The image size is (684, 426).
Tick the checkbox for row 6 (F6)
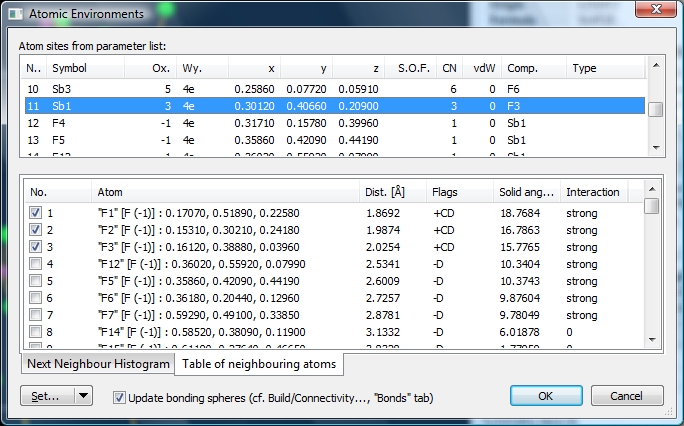pos(36,297)
